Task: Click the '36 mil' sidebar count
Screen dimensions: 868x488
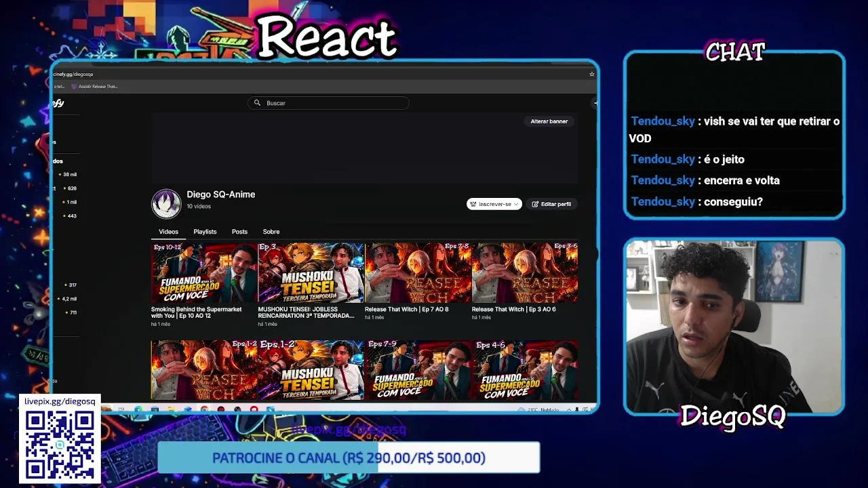Action: click(70, 175)
